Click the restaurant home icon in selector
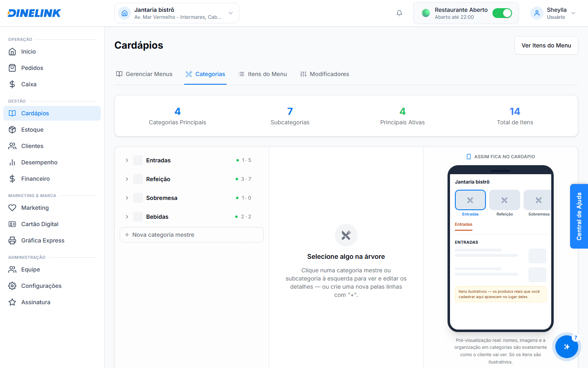This screenshot has height=368, width=588. [125, 13]
